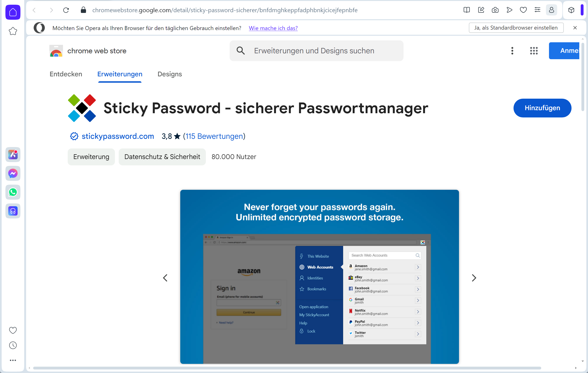Open Google apps grid icon
Viewport: 588px width, 373px height.
point(534,51)
